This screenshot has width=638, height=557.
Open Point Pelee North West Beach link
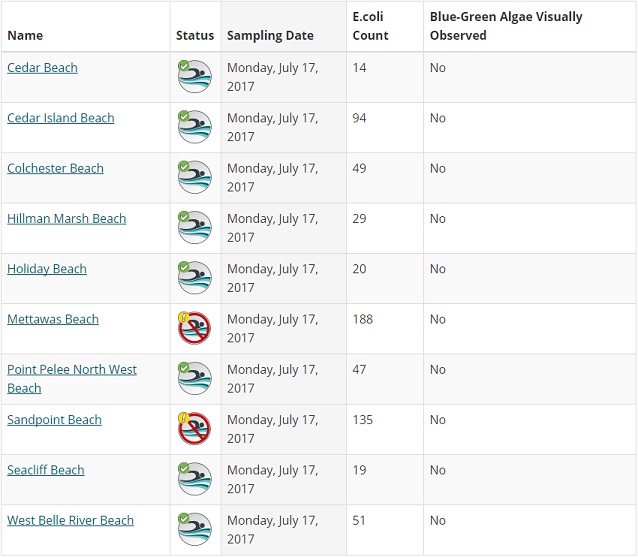point(71,370)
